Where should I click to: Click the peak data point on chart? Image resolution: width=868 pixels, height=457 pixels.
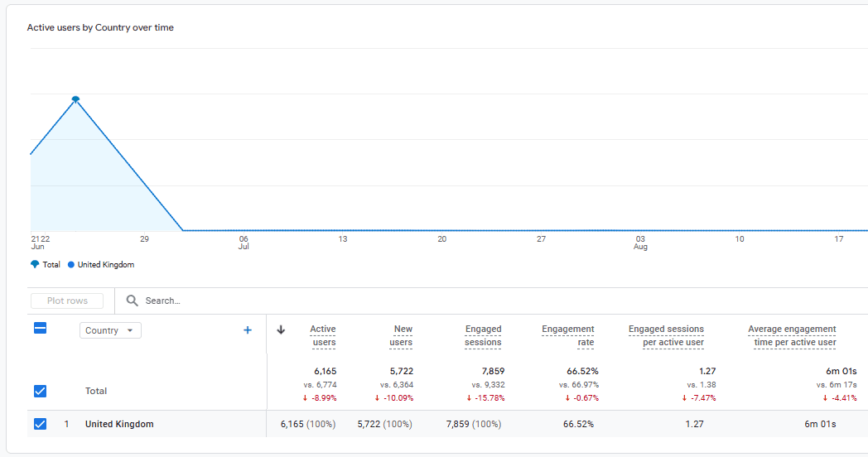(x=75, y=99)
